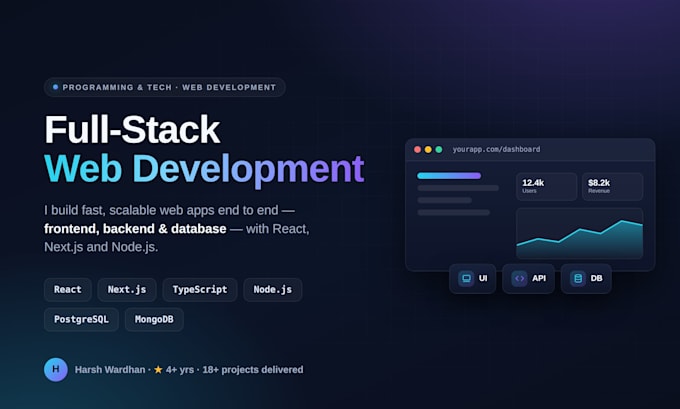The image size is (680, 409).
Task: Click the DB chip label
Action: pos(596,278)
